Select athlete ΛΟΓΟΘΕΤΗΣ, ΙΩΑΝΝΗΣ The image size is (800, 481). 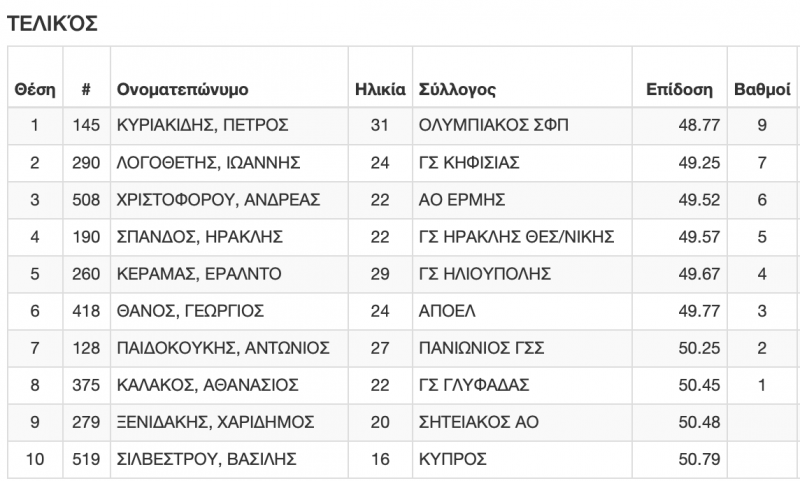209,162
